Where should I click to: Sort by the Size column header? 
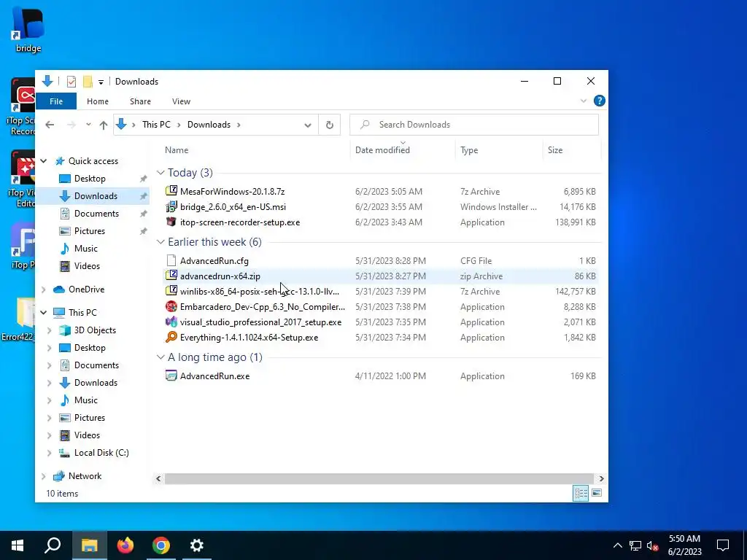click(555, 150)
